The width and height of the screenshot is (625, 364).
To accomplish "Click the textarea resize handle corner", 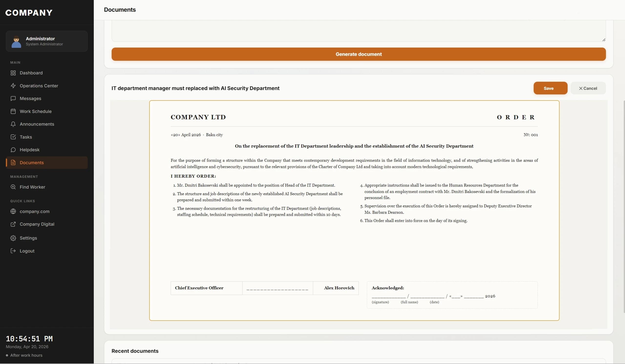I will pos(604,40).
